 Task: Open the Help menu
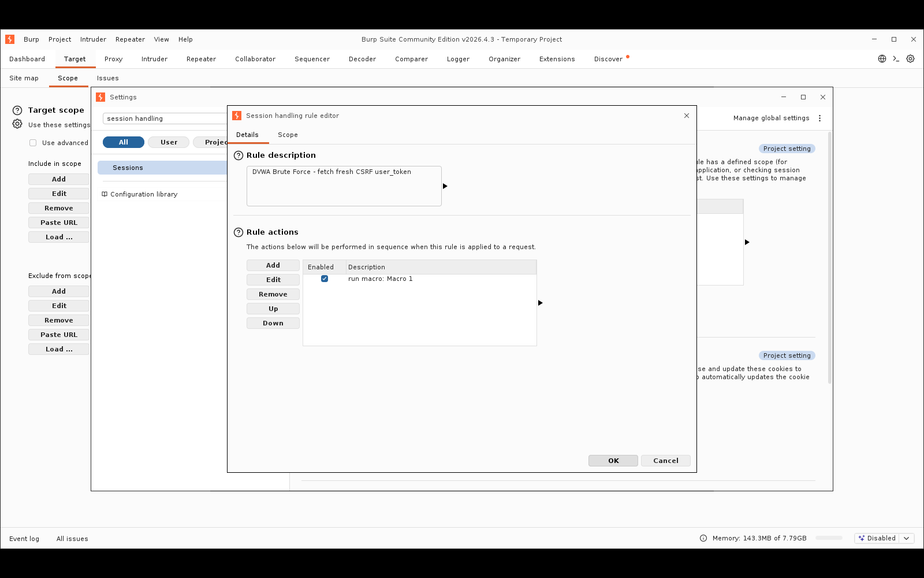(x=185, y=39)
